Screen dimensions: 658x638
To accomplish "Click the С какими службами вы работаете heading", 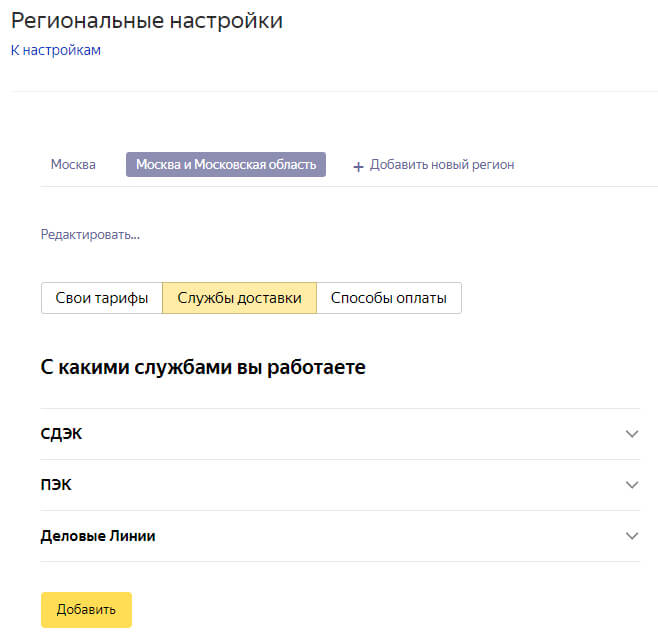I will pyautogui.click(x=203, y=368).
